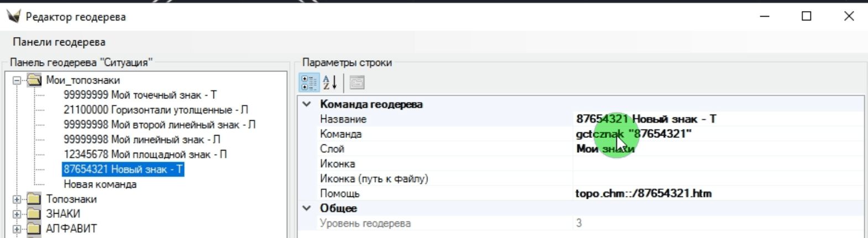Expand the Топознаки tree node
The image size is (868, 238).
(17, 199)
